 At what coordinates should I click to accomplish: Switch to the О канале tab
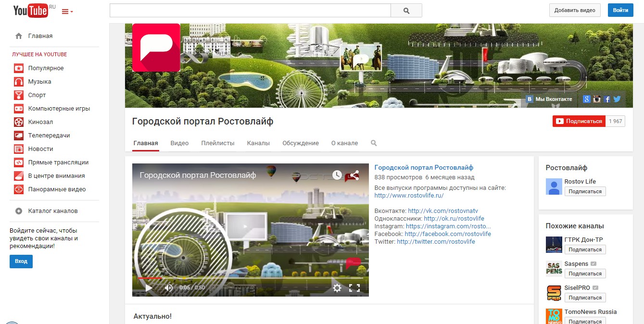pyautogui.click(x=344, y=143)
